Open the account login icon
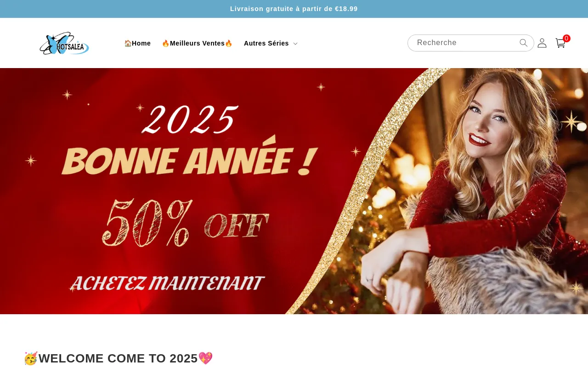588x368 pixels. coord(542,43)
